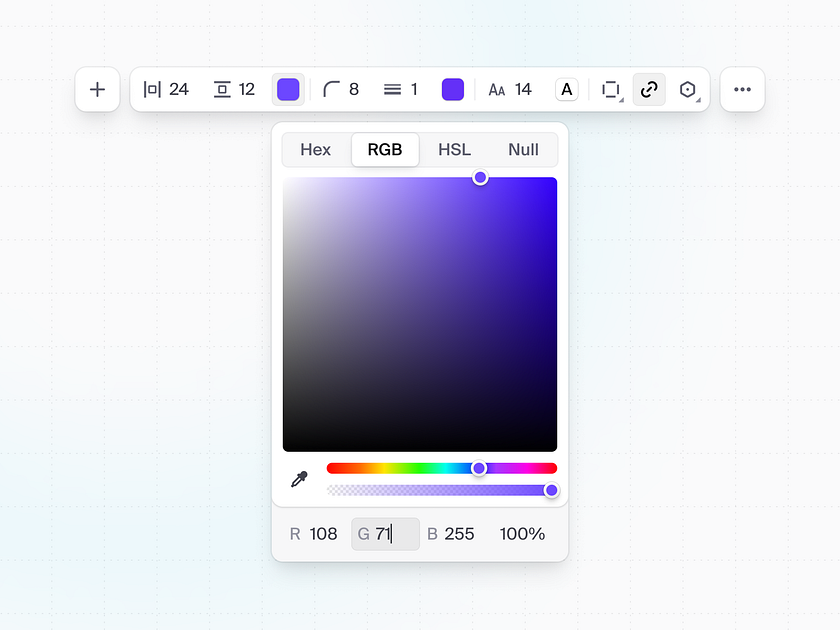Screen dimensions: 840x630
Task: Select the corner radius icon
Action: pyautogui.click(x=330, y=89)
